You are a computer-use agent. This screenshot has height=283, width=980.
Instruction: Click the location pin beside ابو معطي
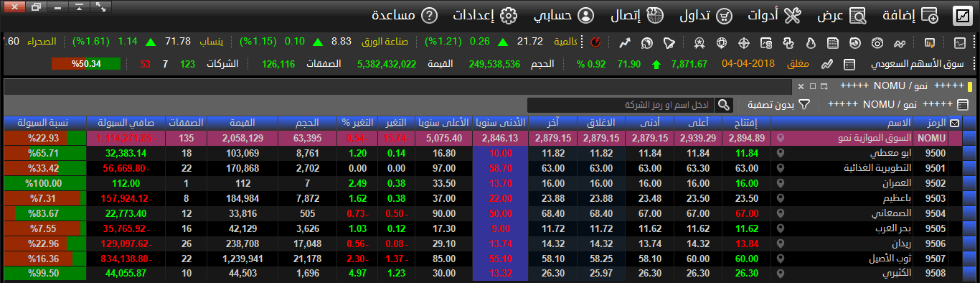click(x=780, y=153)
